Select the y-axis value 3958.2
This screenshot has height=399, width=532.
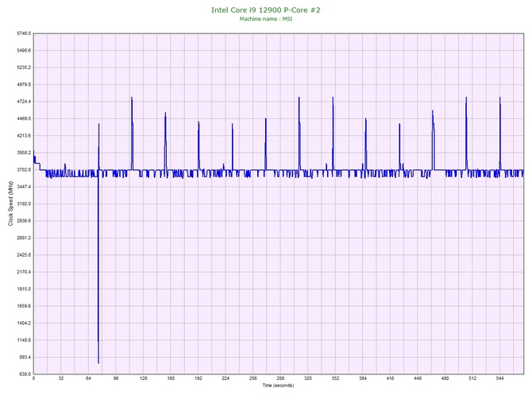[24, 153]
